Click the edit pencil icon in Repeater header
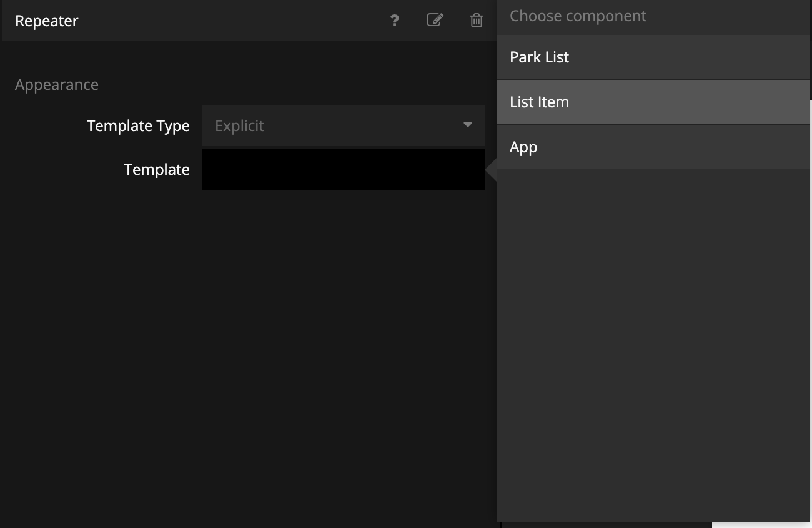This screenshot has height=528, width=812. click(435, 20)
